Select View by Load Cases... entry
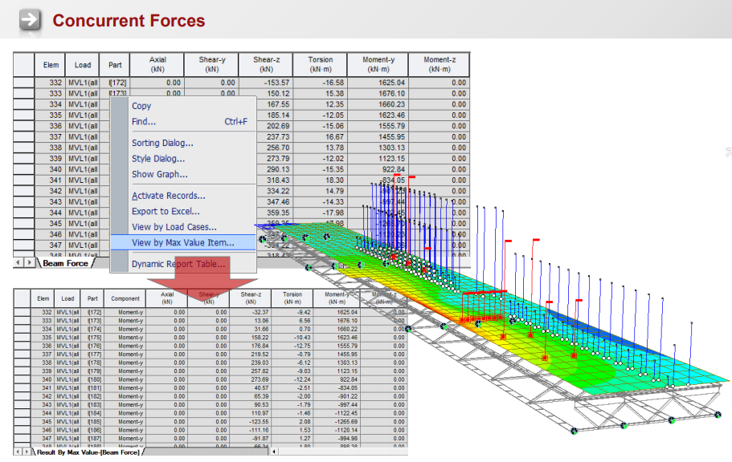 173,227
